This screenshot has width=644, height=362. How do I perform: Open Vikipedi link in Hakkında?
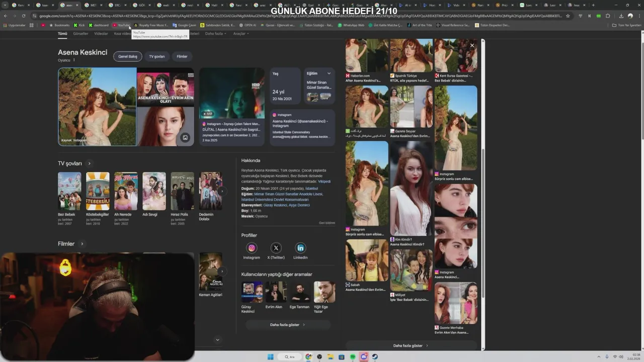[x=325, y=181]
